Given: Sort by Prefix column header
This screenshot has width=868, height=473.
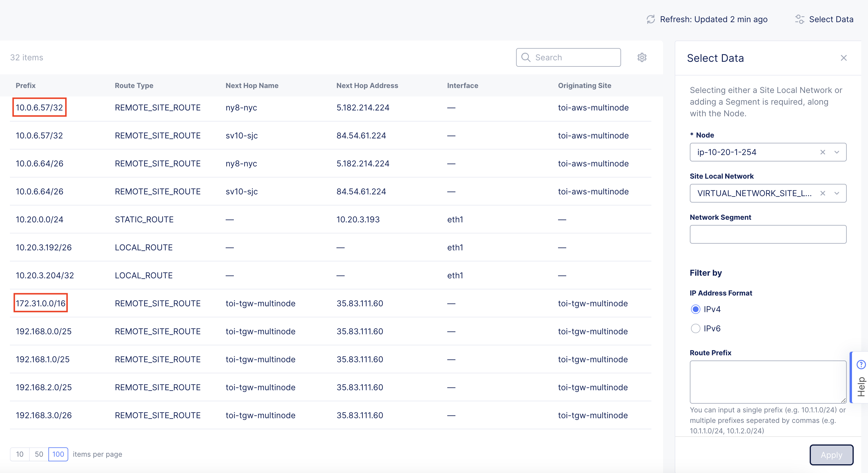Looking at the screenshot, I should pyautogui.click(x=26, y=86).
